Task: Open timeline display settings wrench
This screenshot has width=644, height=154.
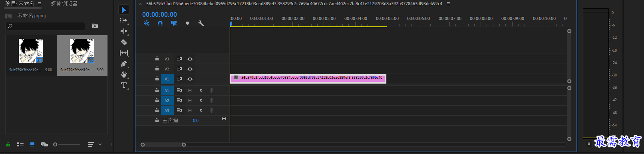Action: 201,23
